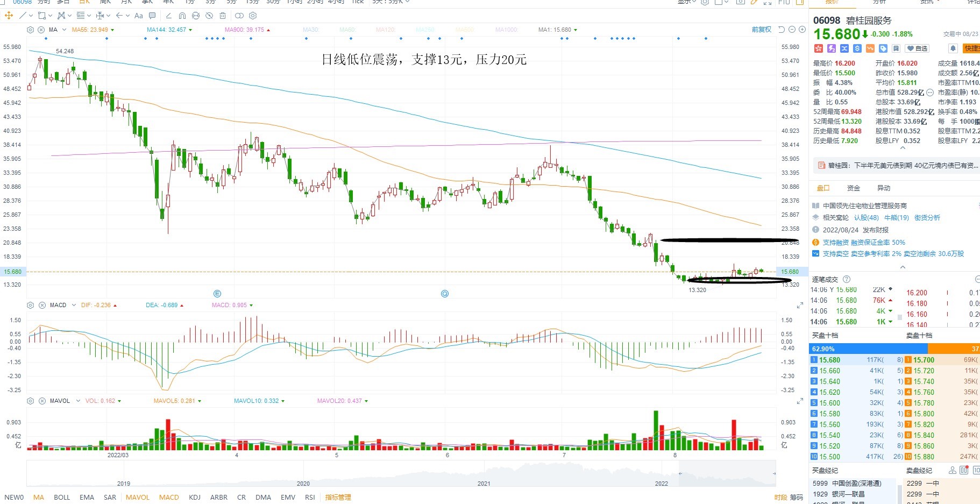Open drawing settings gear in toolbar
Image resolution: width=980 pixels, height=504 pixels.
click(253, 16)
